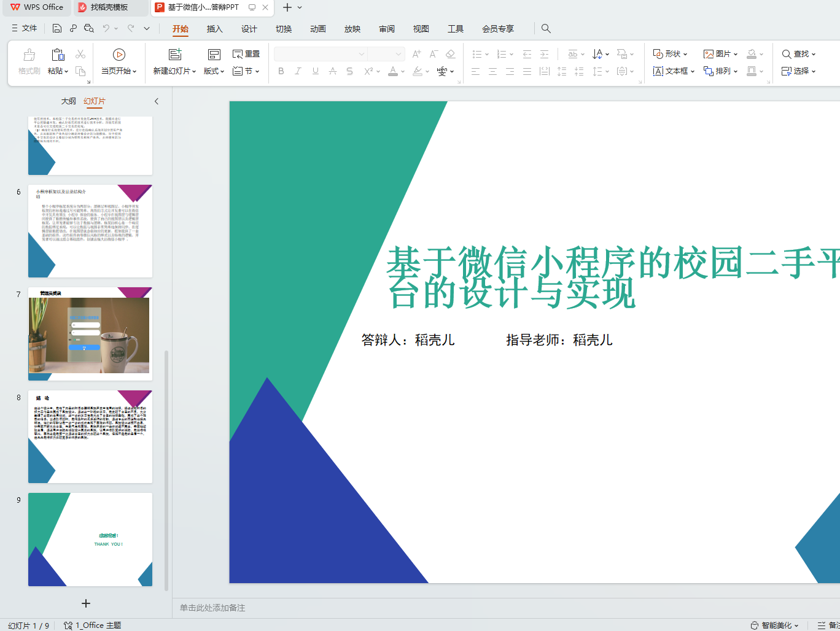
Task: Expand the 节 section dropdown
Action: tap(257, 71)
